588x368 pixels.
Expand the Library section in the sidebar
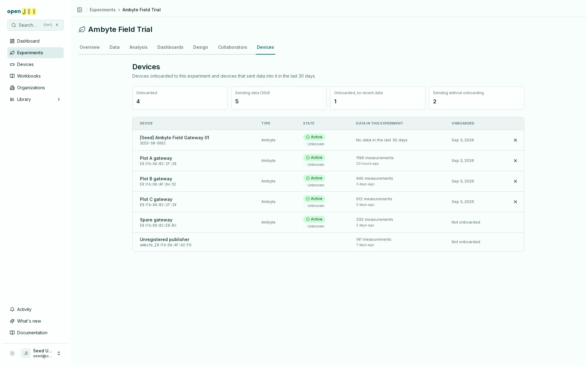[x=36, y=99]
